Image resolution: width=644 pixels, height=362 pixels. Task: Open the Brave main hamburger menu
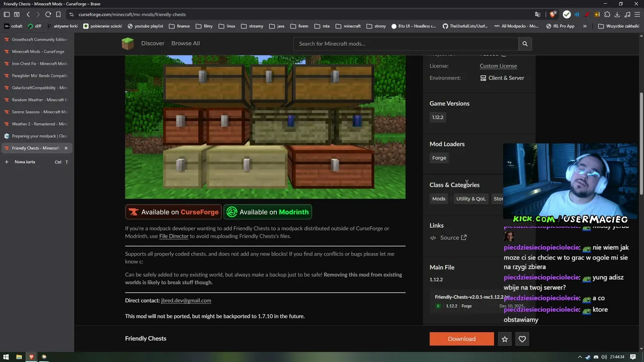point(637,15)
